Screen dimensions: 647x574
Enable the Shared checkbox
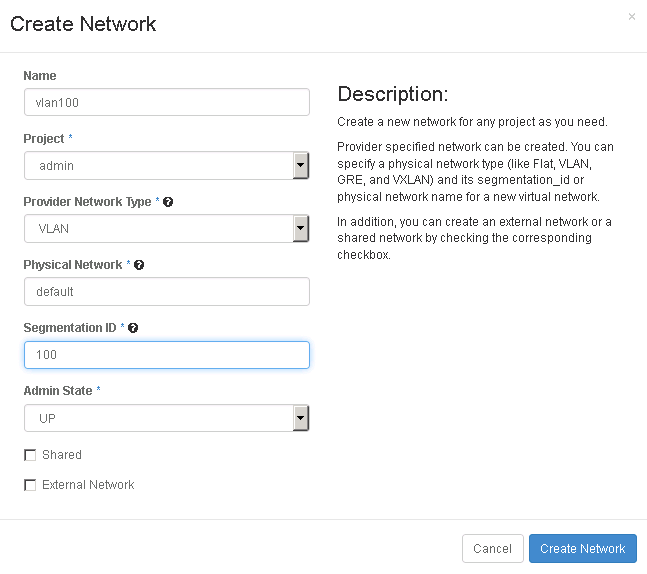tap(30, 455)
